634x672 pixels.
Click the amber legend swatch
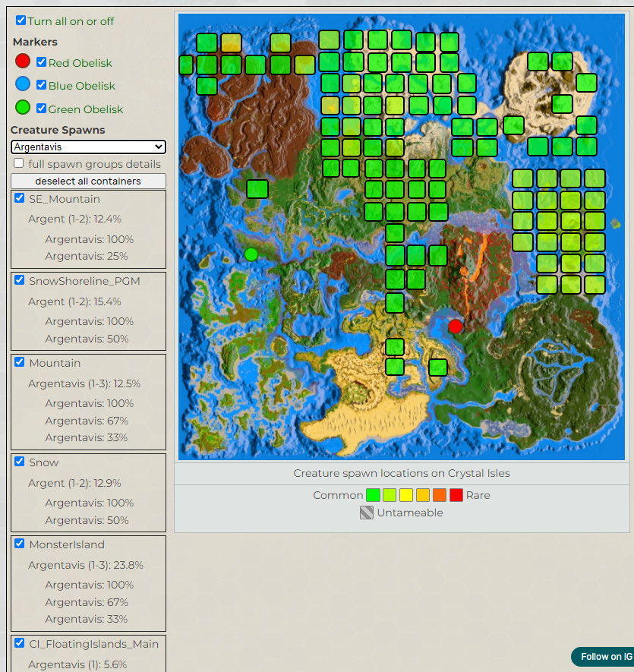[x=423, y=495]
